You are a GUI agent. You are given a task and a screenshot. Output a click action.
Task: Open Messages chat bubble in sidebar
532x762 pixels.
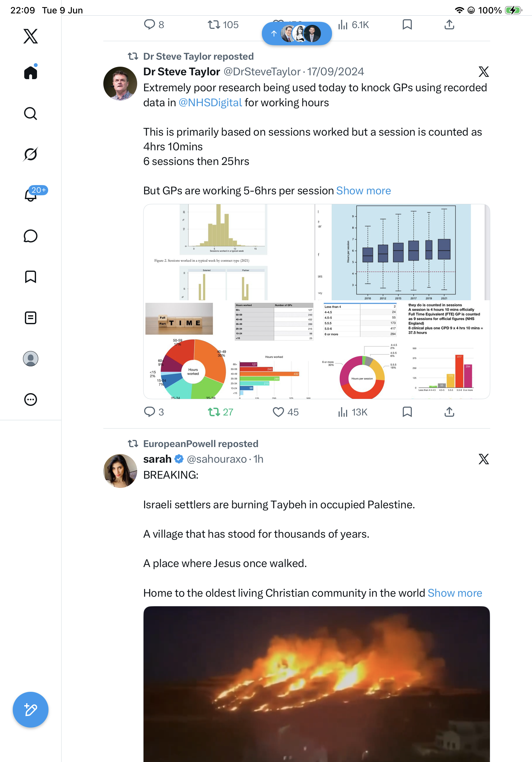click(x=31, y=236)
